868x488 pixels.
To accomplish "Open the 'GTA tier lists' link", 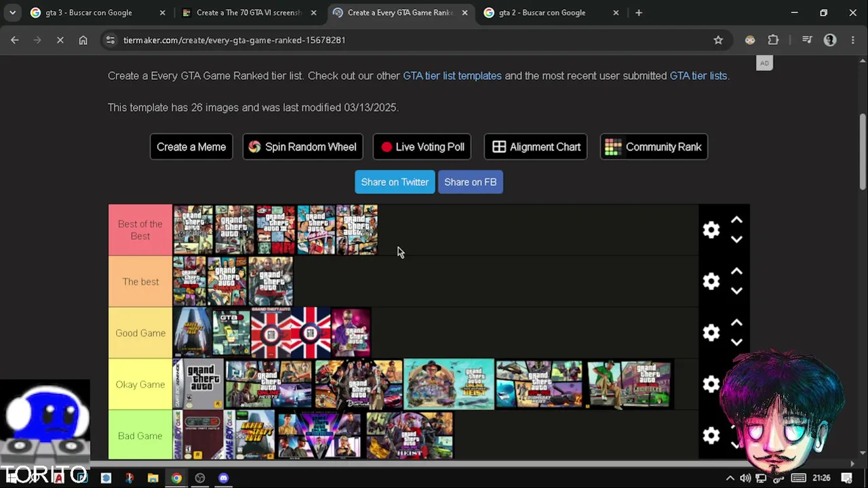I will tap(698, 76).
